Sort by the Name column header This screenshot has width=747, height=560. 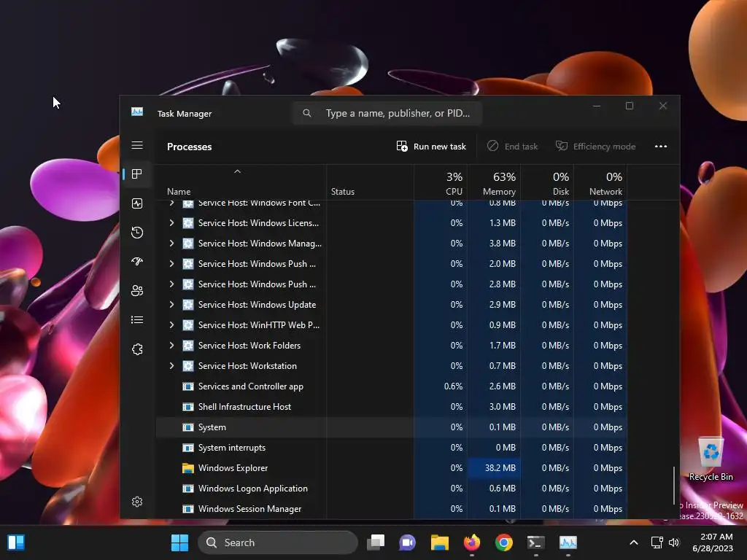click(x=241, y=183)
